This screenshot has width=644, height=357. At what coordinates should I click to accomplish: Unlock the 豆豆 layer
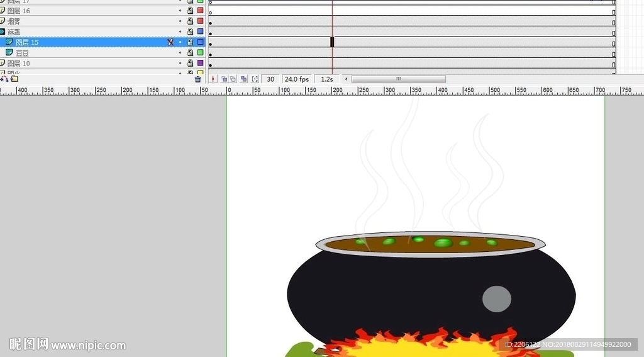tap(190, 53)
